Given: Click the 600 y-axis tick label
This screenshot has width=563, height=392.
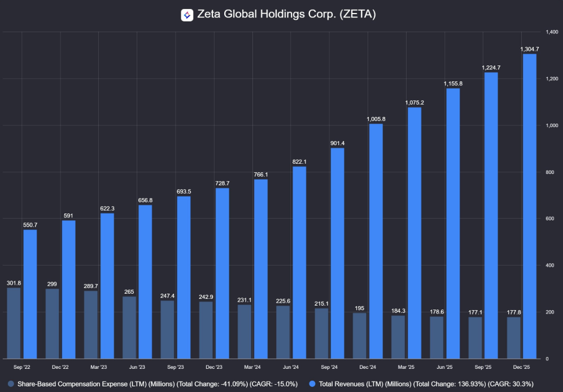Looking at the screenshot, I should coord(548,219).
